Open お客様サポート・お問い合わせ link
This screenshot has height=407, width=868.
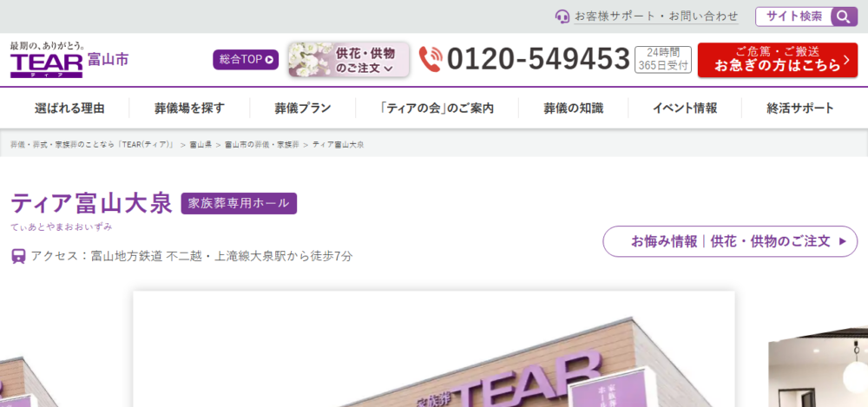(656, 16)
